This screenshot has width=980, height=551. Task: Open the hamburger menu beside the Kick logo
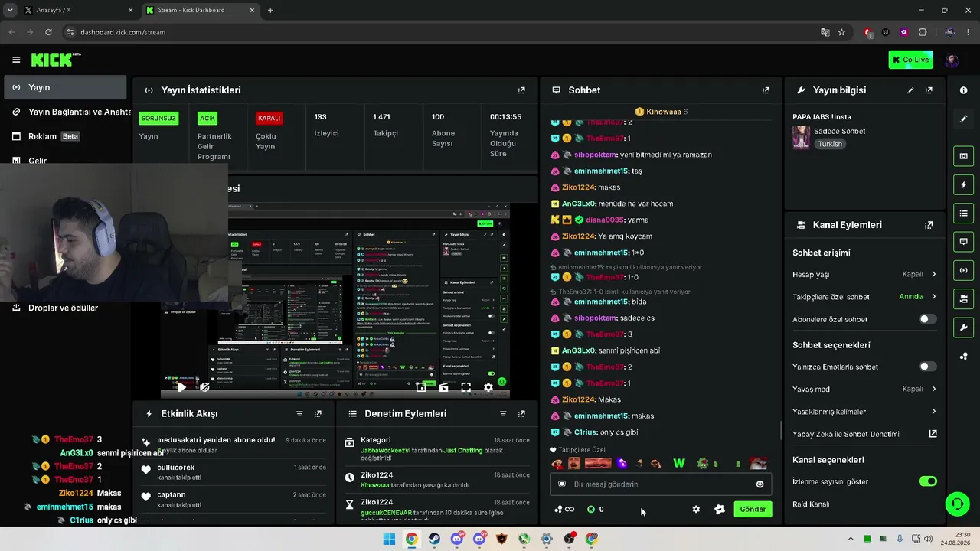tap(16, 60)
